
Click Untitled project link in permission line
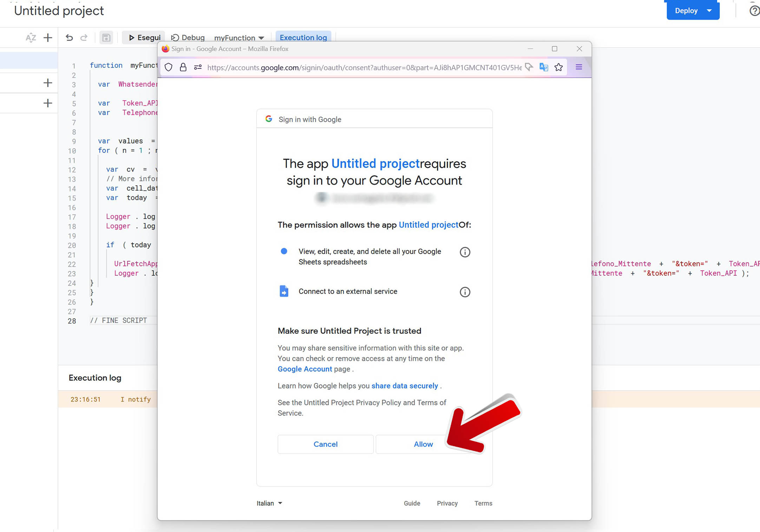428,225
